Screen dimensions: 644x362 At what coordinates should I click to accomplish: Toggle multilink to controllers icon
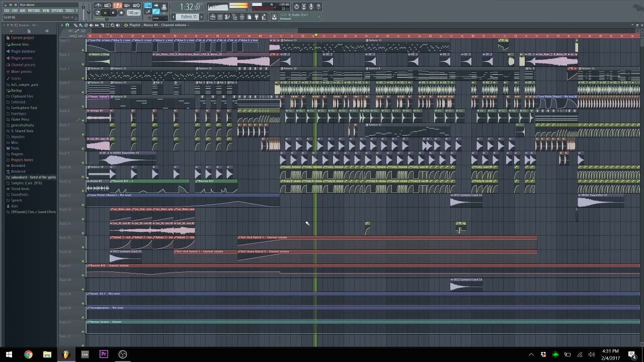156,12
